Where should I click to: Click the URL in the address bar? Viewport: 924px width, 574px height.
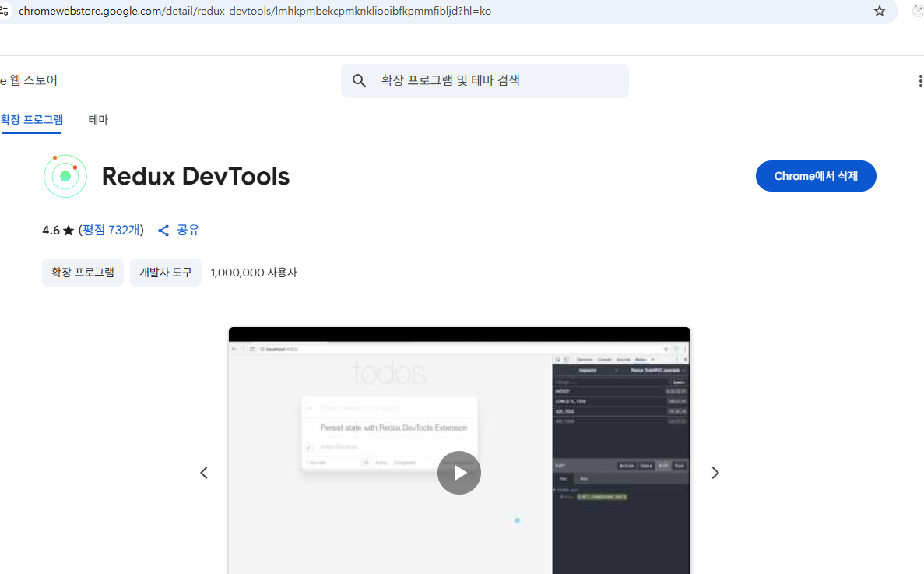(x=255, y=11)
